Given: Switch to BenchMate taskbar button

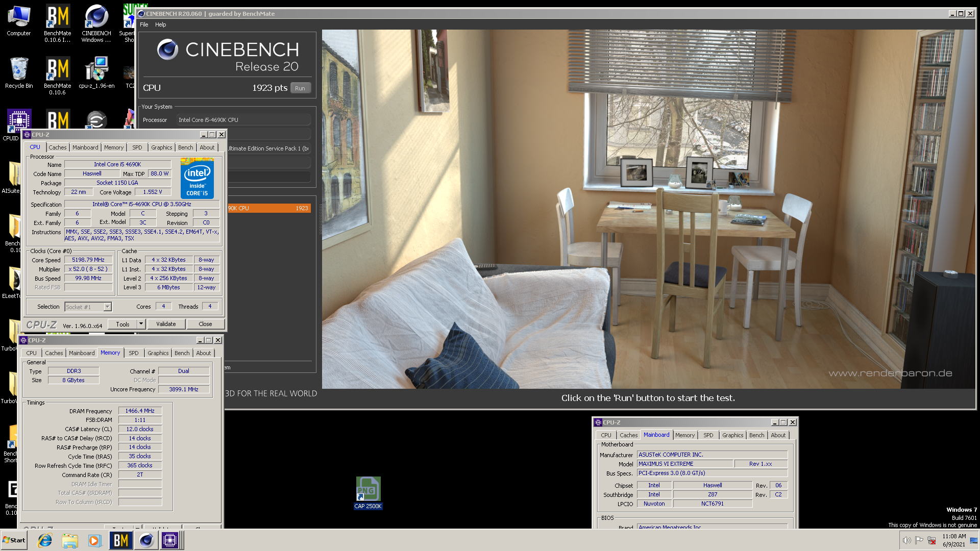Looking at the screenshot, I should (121, 540).
